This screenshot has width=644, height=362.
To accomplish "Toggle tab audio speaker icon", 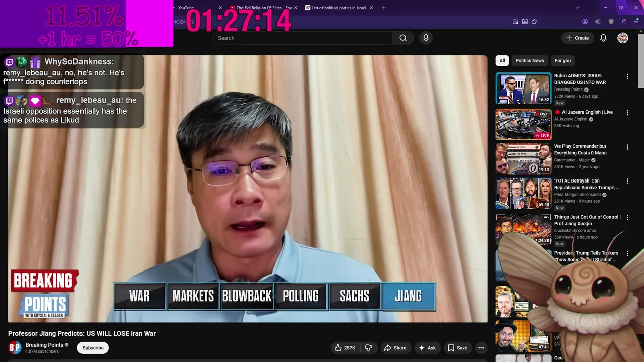I will (598, 22).
